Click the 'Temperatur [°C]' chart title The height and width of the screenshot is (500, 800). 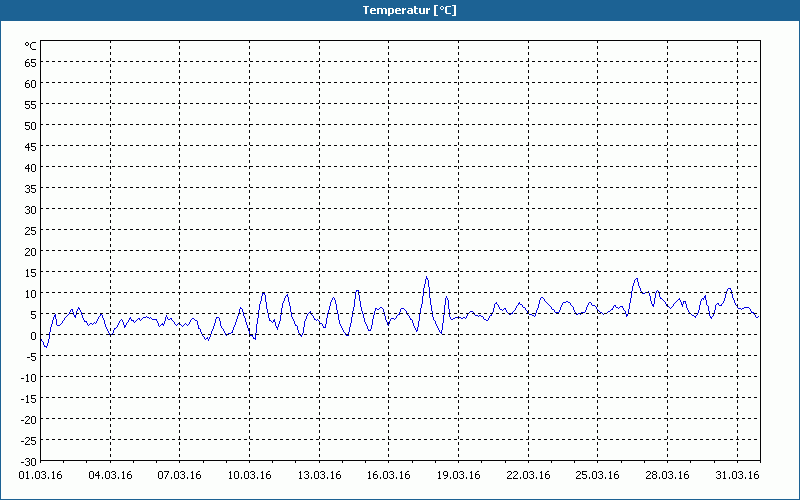coord(409,10)
